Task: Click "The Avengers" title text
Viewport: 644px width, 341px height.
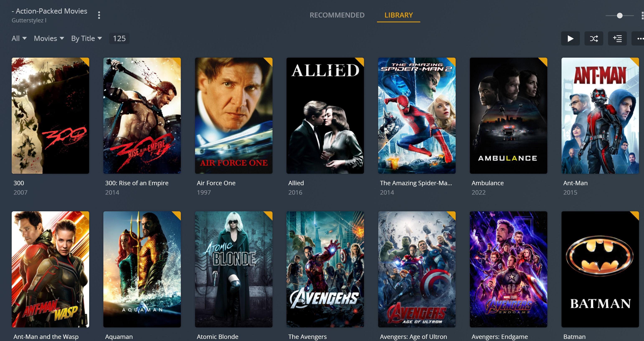Action: [x=308, y=337]
